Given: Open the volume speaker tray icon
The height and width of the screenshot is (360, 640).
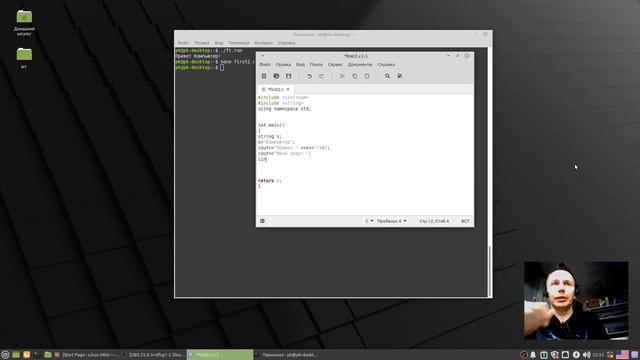Looking at the screenshot, I should (x=587, y=355).
